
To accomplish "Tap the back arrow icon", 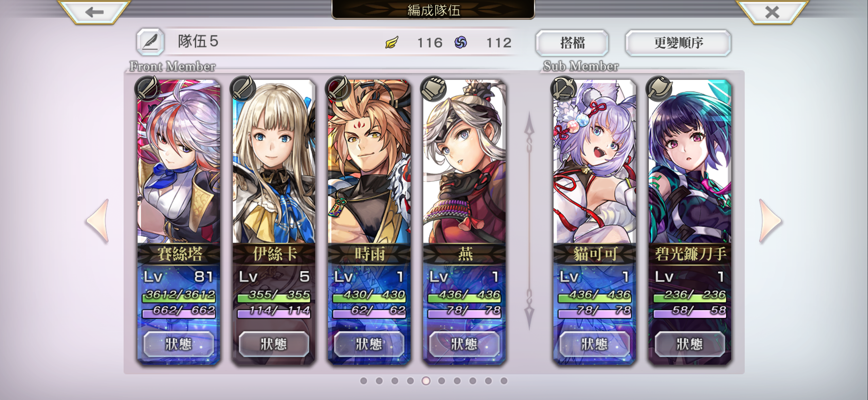I will [x=94, y=12].
